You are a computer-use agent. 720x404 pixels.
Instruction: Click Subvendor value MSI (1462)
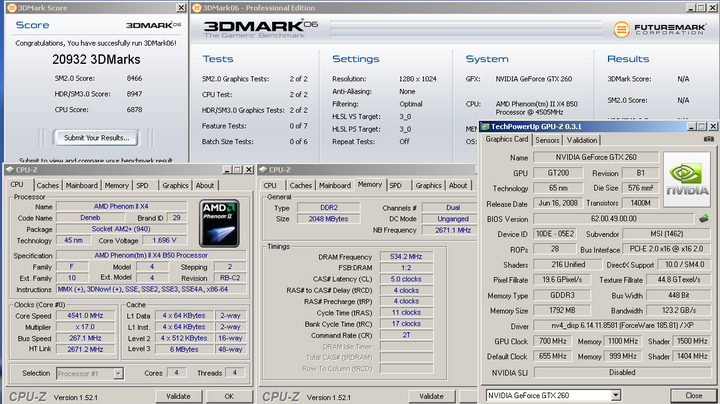pos(666,234)
